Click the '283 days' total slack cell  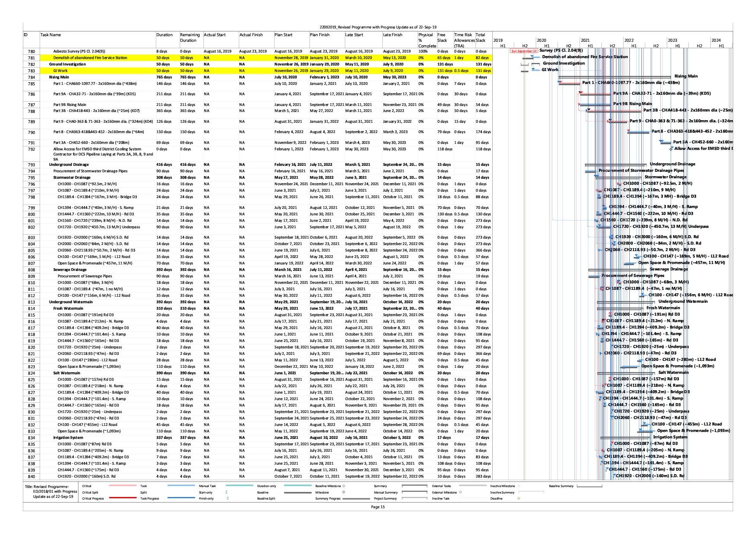(483, 477)
